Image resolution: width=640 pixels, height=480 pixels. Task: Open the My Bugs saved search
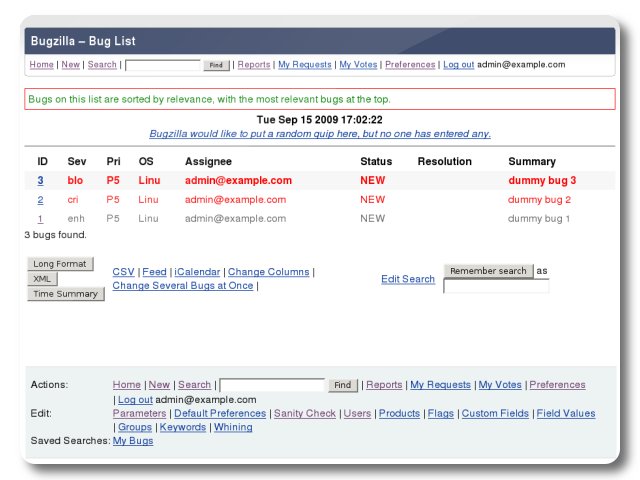pyautogui.click(x=133, y=441)
